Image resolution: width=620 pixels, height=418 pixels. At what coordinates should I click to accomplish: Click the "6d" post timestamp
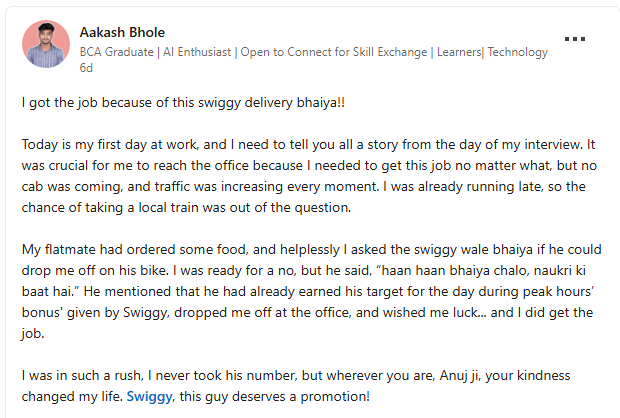[x=86, y=70]
